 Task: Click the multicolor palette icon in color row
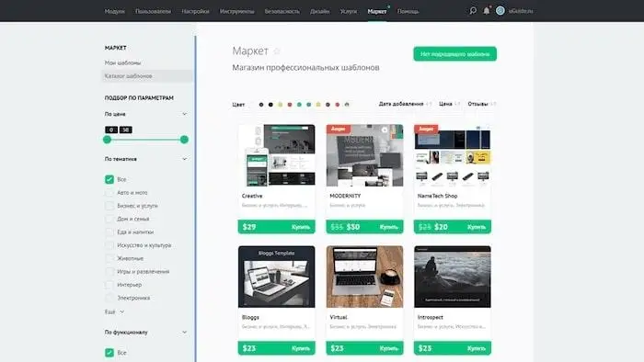347,105
